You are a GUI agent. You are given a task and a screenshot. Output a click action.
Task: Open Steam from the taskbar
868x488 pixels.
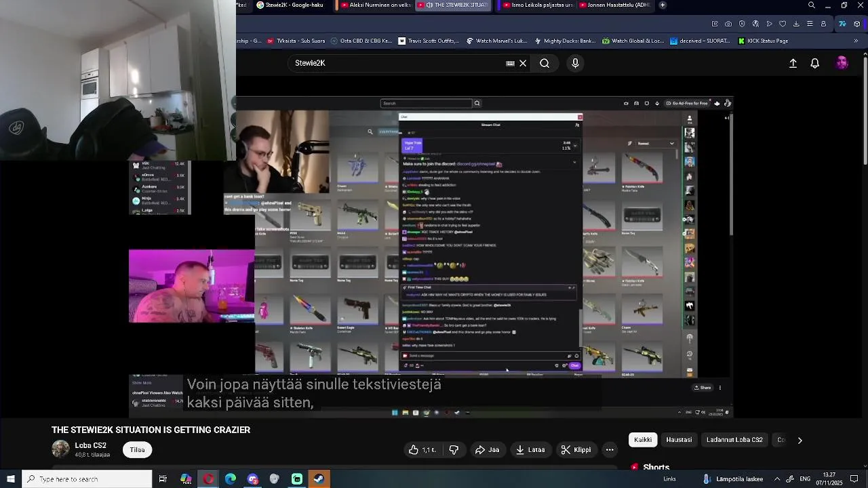tap(319, 479)
